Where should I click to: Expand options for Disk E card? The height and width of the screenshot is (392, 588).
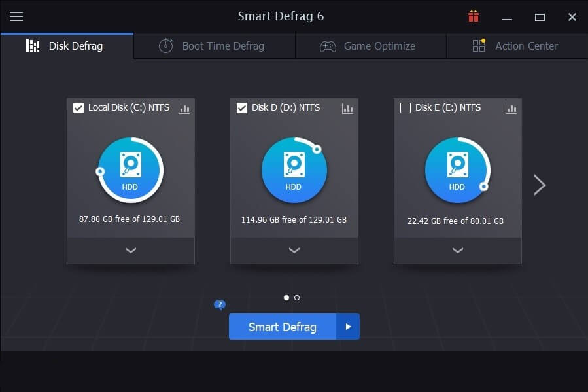pyautogui.click(x=457, y=251)
